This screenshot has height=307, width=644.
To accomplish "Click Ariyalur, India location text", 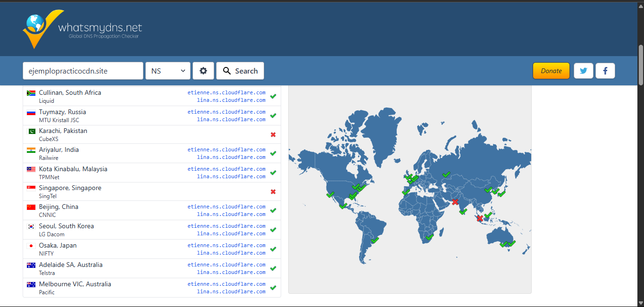I will pos(59,149).
